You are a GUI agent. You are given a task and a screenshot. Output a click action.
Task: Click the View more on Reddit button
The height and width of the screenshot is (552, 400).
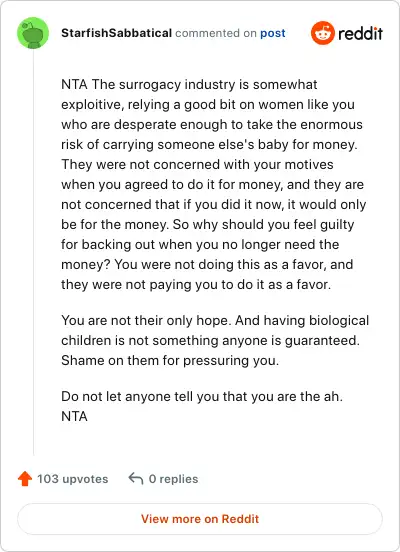pyautogui.click(x=200, y=519)
